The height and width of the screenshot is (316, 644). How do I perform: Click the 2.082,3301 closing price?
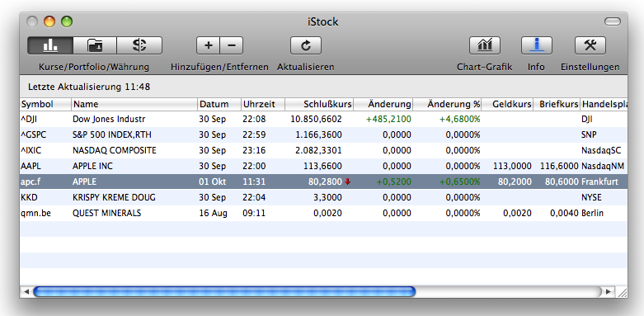tap(318, 150)
